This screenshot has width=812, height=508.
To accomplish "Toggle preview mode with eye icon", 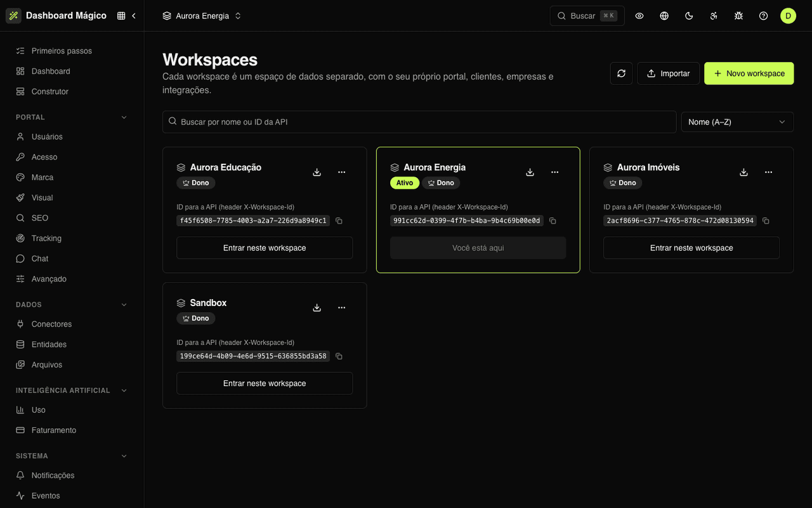I will pyautogui.click(x=639, y=16).
